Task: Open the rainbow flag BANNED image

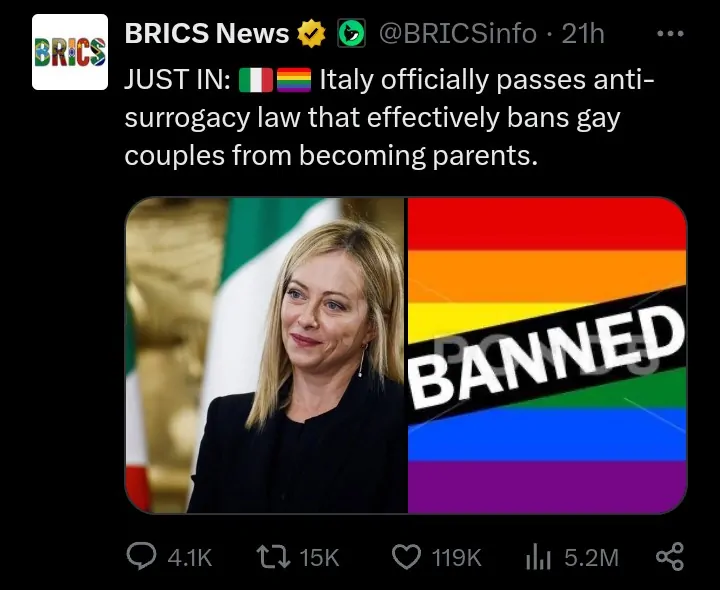Action: tap(547, 355)
